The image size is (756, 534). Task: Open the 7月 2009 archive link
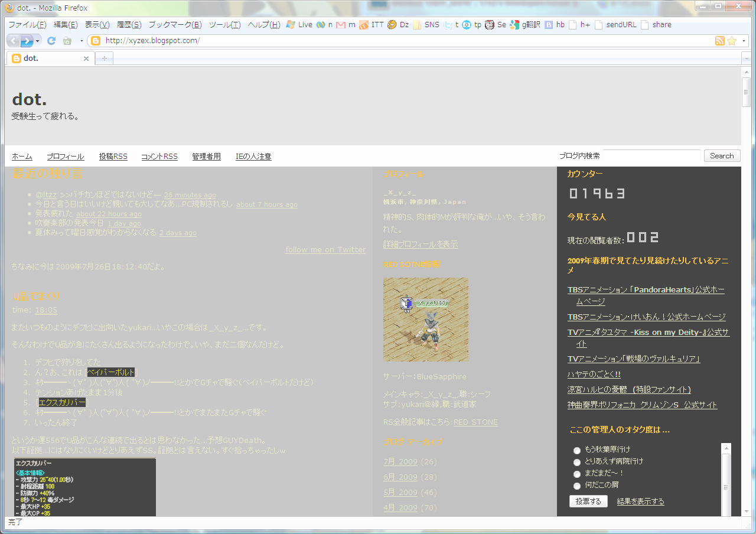pos(400,461)
